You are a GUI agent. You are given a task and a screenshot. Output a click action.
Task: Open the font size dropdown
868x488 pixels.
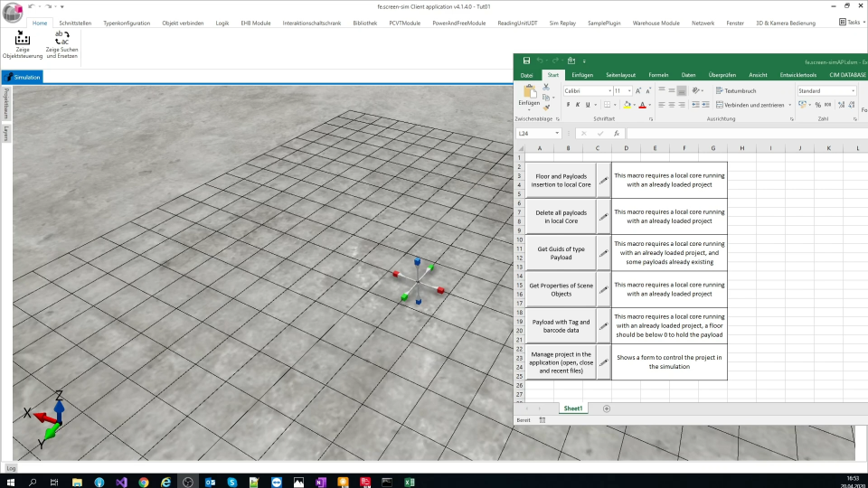629,90
